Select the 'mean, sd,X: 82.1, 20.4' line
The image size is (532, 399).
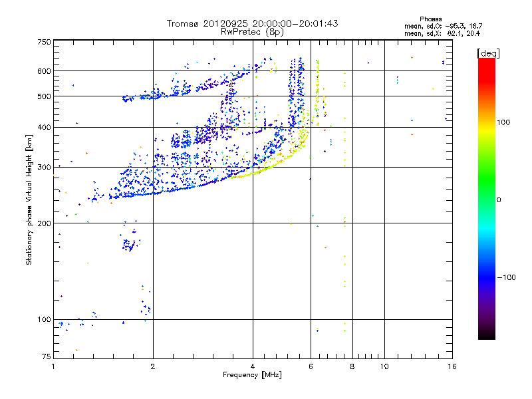point(442,33)
